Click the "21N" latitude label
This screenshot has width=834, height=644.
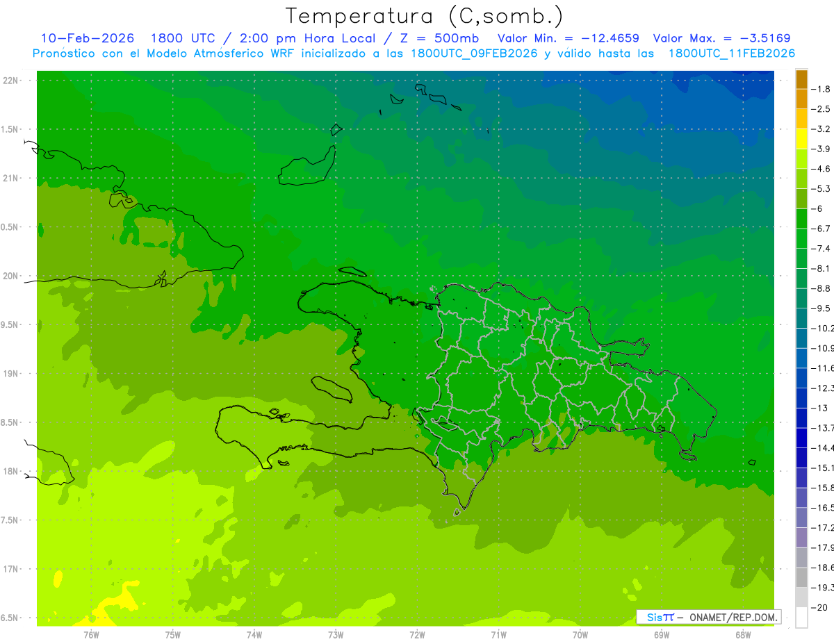(x=10, y=179)
